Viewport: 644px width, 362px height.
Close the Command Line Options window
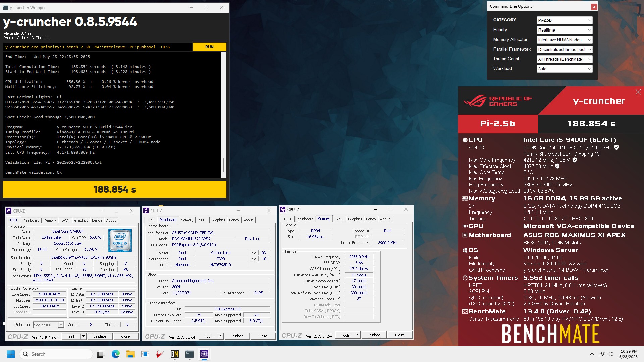594,7
